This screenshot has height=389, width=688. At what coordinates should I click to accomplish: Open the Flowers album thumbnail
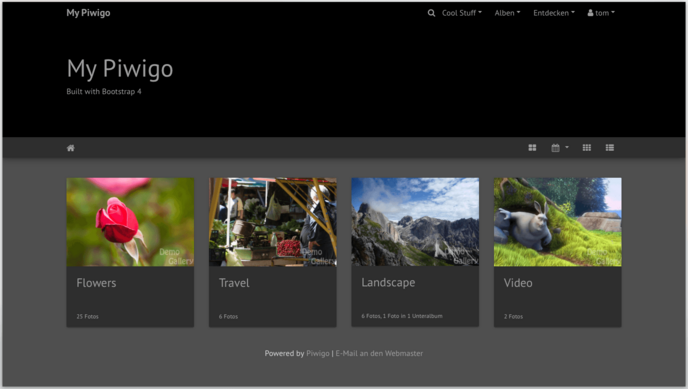point(130,222)
